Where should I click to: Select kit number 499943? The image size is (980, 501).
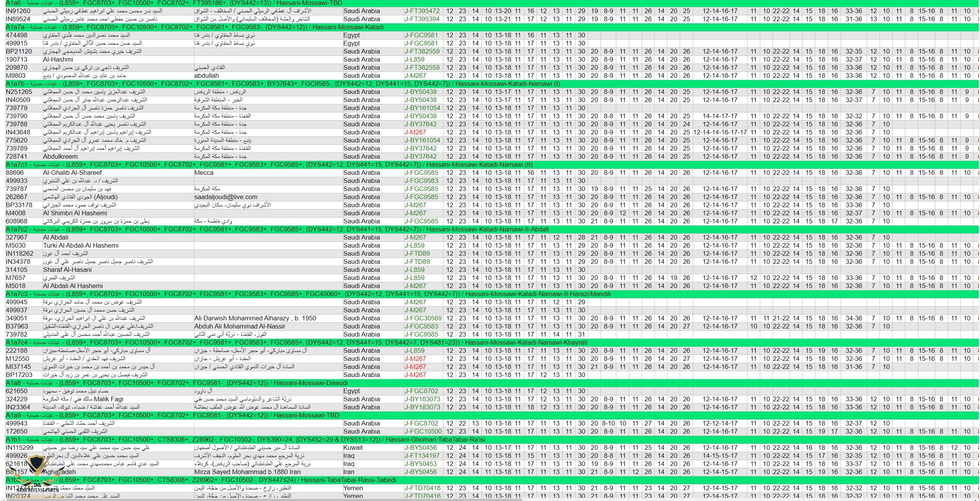coord(17,423)
